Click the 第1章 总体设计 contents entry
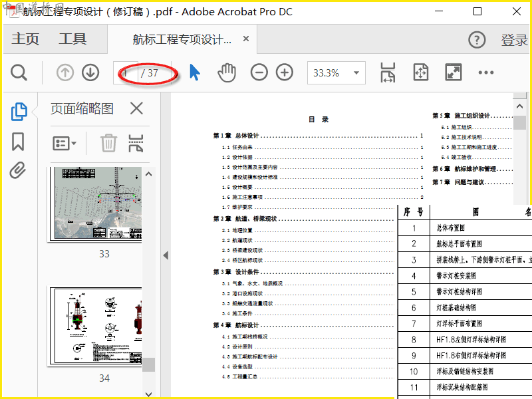This screenshot has height=399, width=532. coord(318,136)
